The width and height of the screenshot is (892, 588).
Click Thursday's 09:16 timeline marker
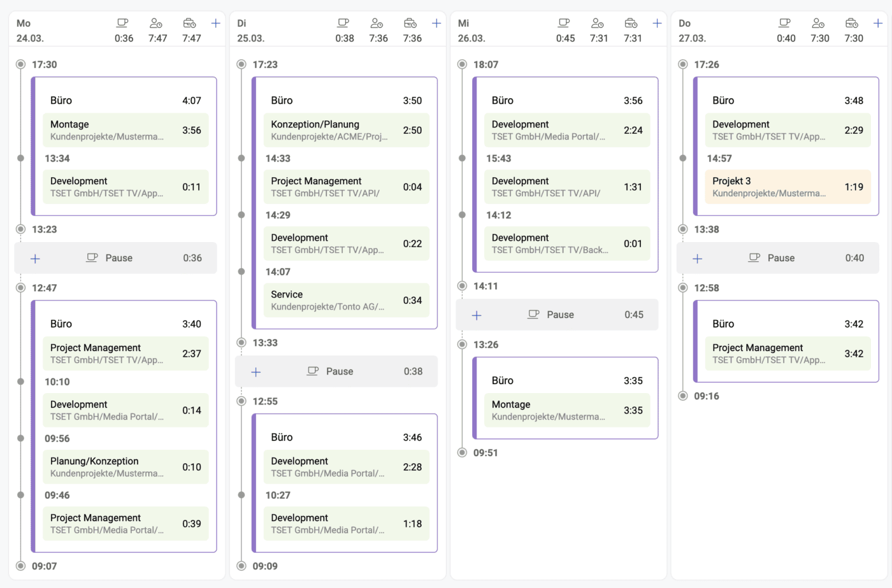(683, 396)
